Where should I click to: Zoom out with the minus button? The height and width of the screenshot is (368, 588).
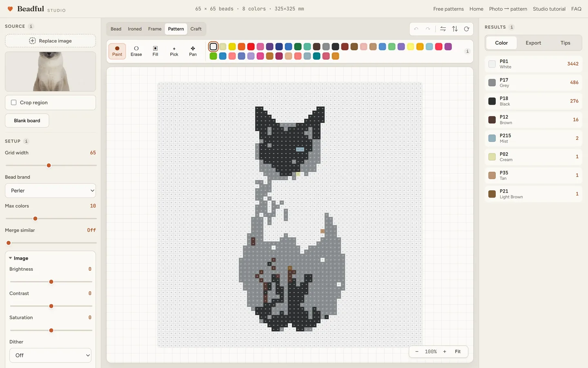tap(416, 352)
